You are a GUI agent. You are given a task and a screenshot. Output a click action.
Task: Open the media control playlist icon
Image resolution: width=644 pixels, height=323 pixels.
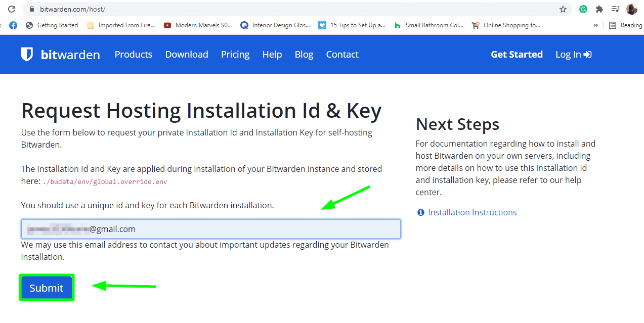coord(615,9)
